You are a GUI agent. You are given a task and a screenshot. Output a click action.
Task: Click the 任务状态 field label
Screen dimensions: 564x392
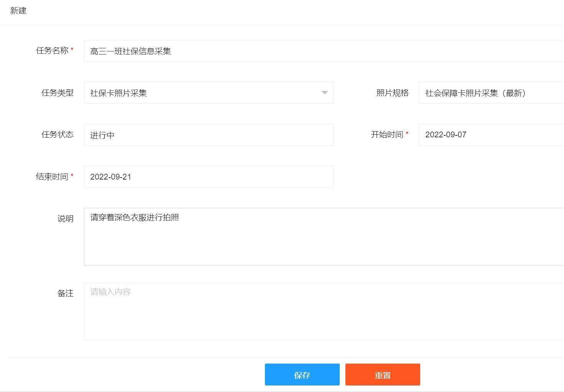[x=58, y=135]
